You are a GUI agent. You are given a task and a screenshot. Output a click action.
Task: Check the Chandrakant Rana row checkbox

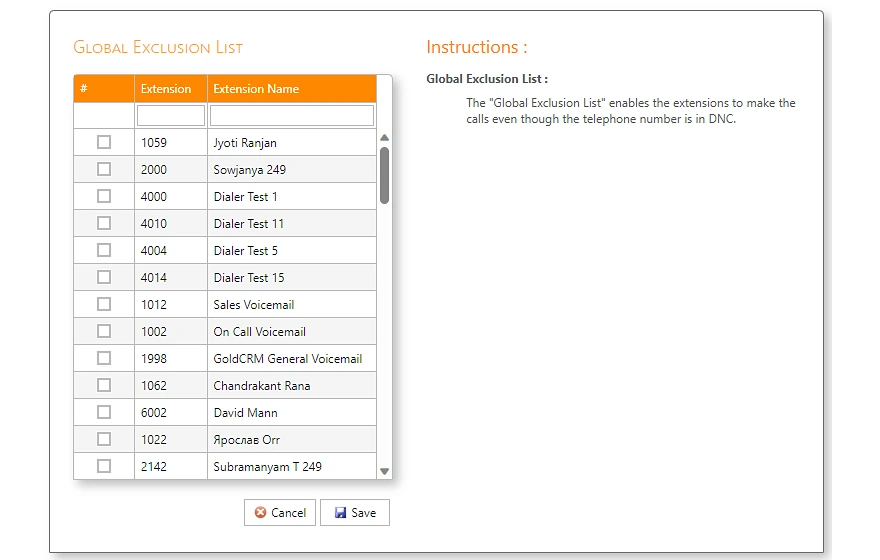click(x=104, y=385)
